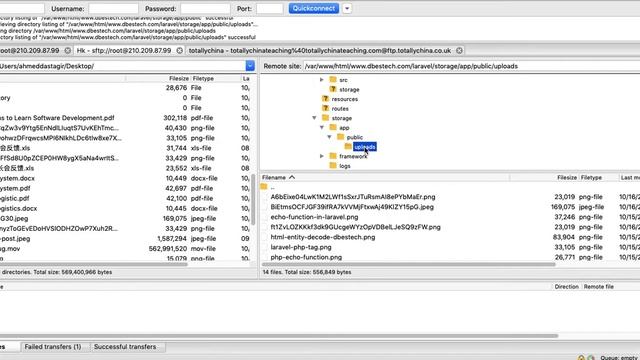Open the Successful transfers tab
This screenshot has height=360, width=640.
[125, 347]
